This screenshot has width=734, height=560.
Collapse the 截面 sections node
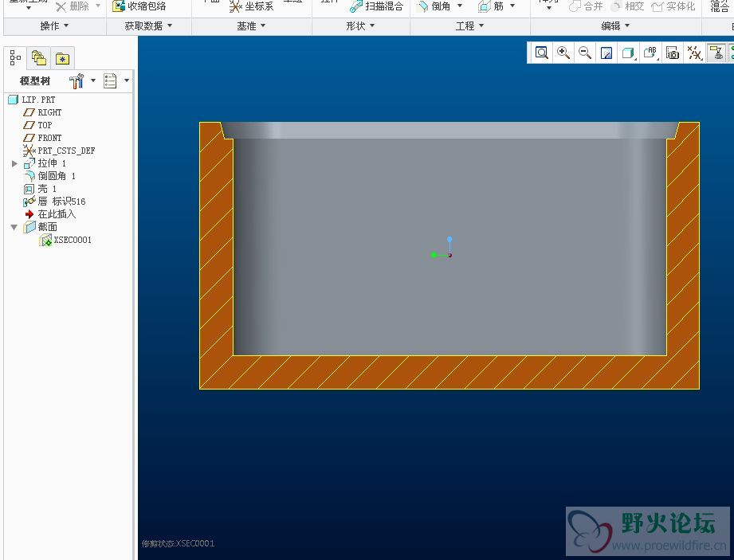[x=14, y=227]
